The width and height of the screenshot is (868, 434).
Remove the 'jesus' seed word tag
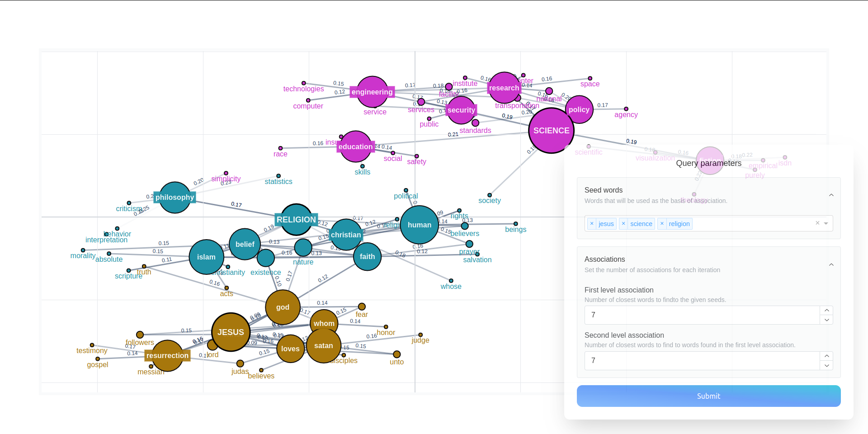pyautogui.click(x=592, y=224)
